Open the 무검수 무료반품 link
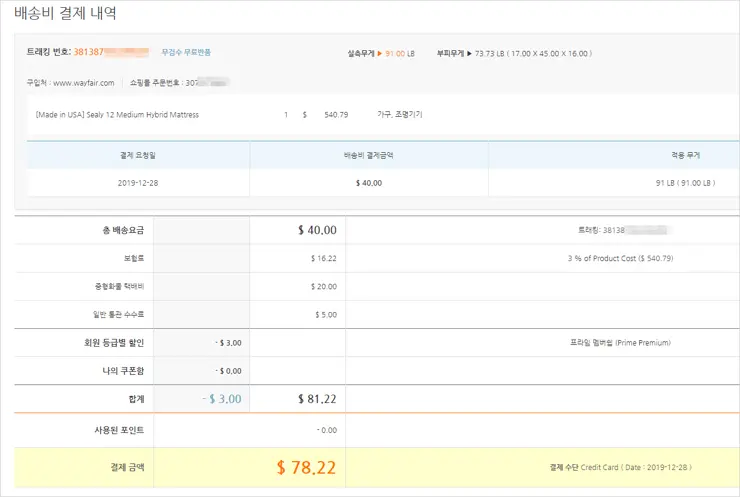Viewport: 740px width, 497px height. coord(186,52)
